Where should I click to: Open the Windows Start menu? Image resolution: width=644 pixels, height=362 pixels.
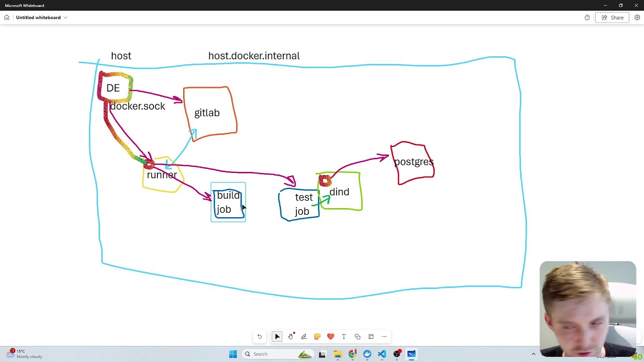click(x=233, y=354)
